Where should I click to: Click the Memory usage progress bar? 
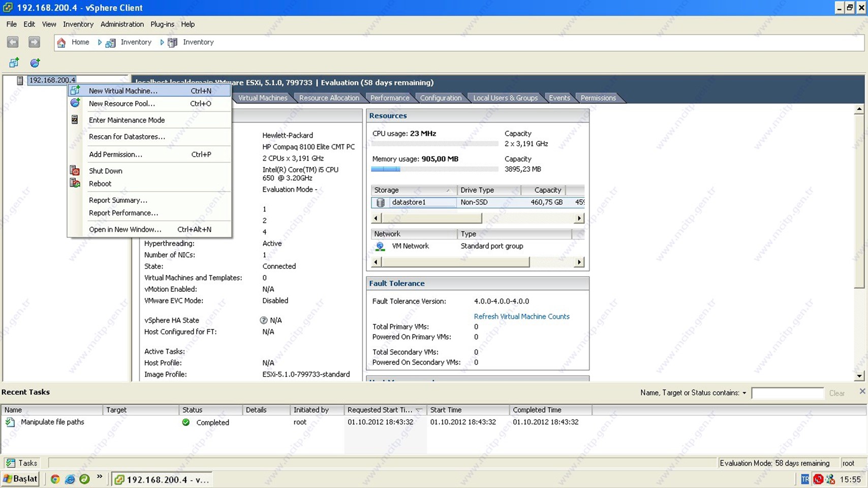click(435, 169)
